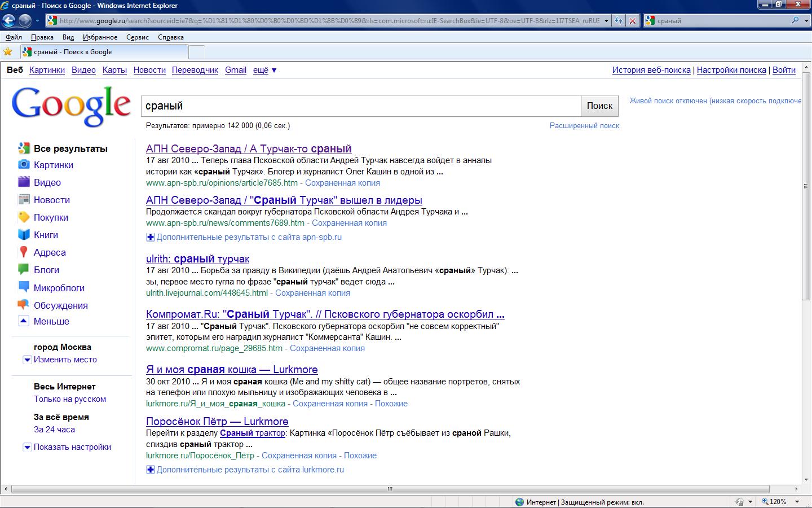
Task: Click the Микроблоги blue speech icon
Action: (24, 287)
